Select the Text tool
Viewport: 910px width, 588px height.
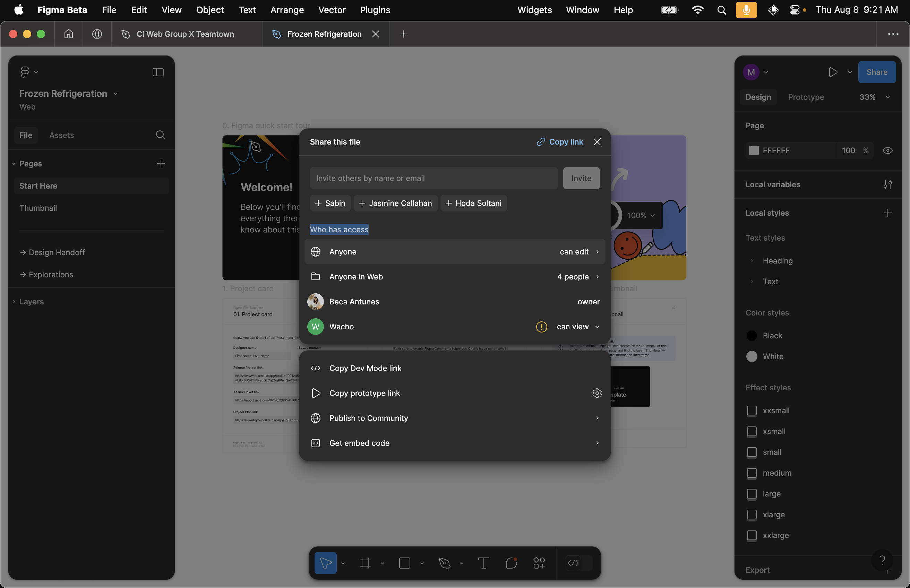483,563
